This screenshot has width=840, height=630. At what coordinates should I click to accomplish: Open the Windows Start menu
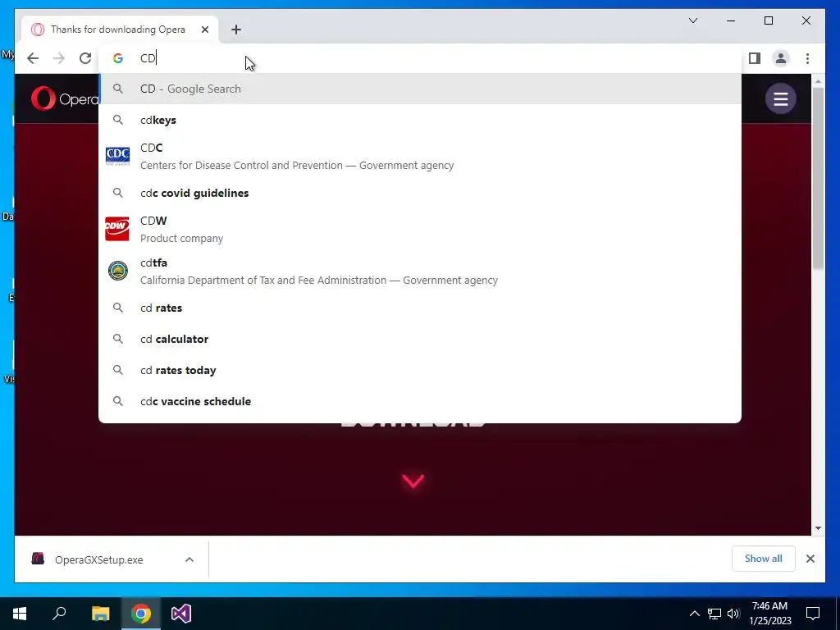(x=20, y=614)
